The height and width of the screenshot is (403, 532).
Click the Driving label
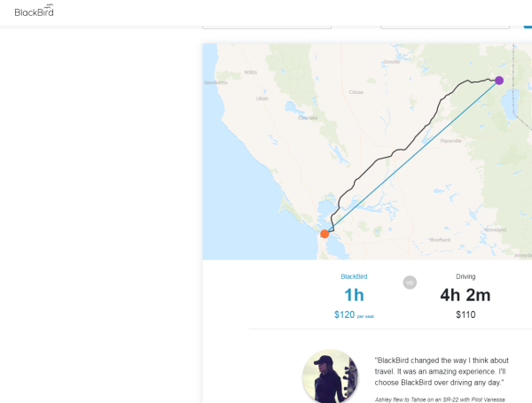[465, 276]
